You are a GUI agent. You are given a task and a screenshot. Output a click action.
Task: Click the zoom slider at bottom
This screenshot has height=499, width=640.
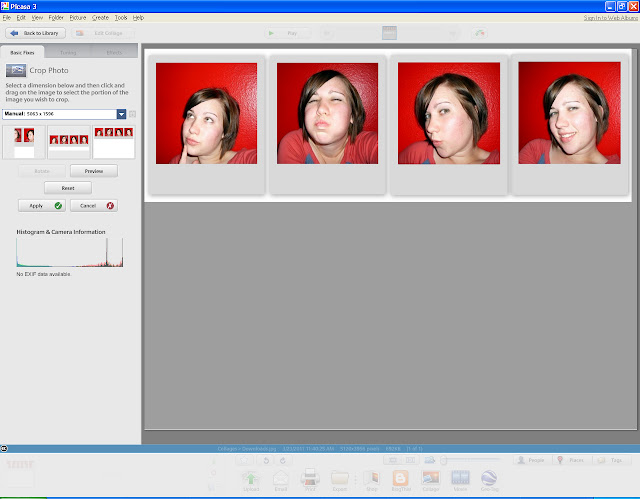(471, 460)
